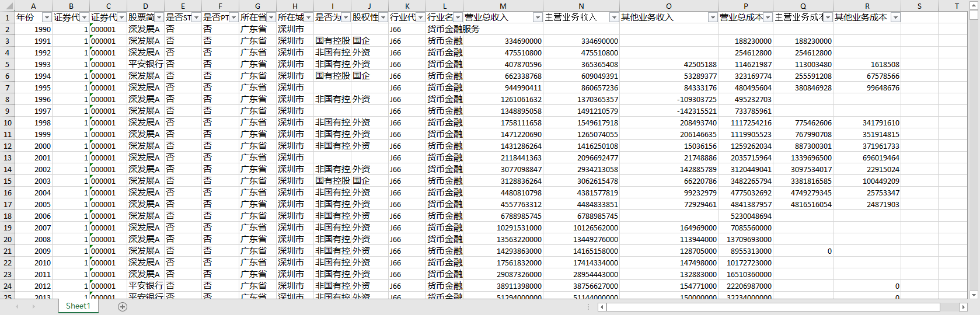This screenshot has height=315, width=980.
Task: Click the horizontal scrollbar left arrow
Action: 602,307
